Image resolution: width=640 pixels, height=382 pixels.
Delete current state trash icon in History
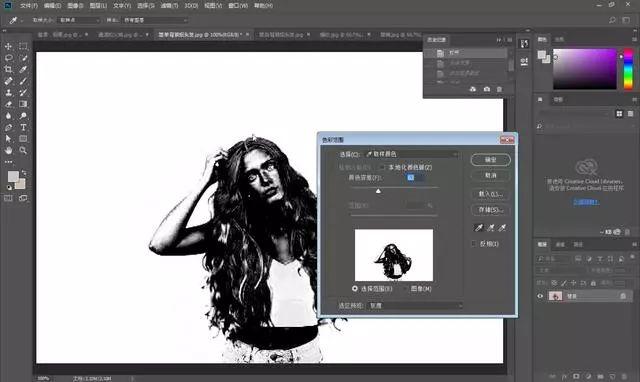click(499, 89)
